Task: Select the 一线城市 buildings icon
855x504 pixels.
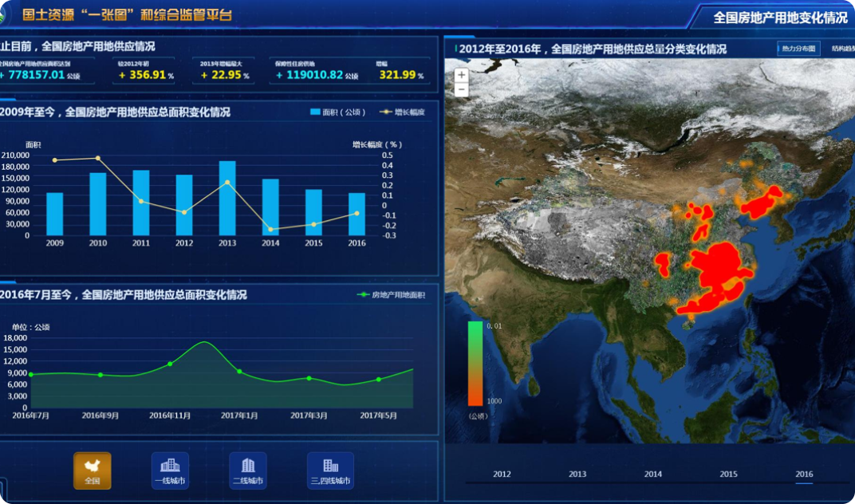Action: 170,470
